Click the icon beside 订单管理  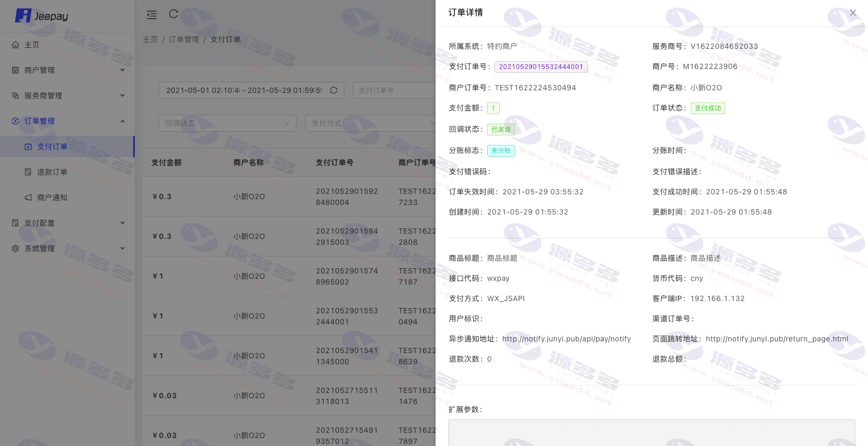[x=15, y=121]
